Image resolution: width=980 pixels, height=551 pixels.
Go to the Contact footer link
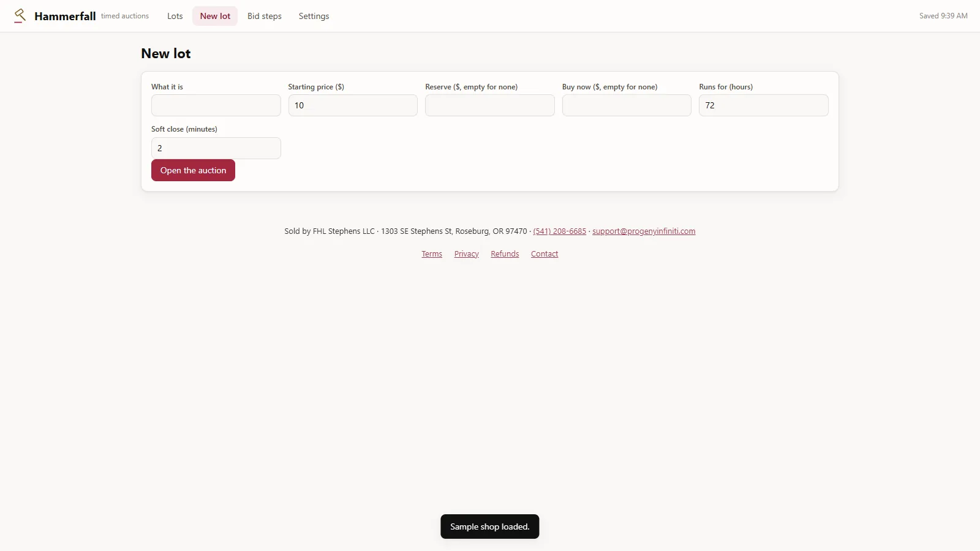[x=545, y=254]
